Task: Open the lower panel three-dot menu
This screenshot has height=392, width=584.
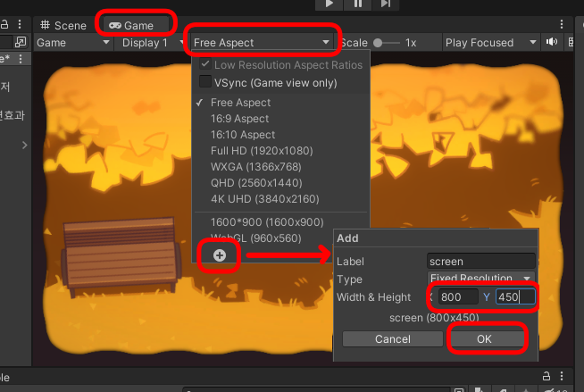Action: (562, 376)
